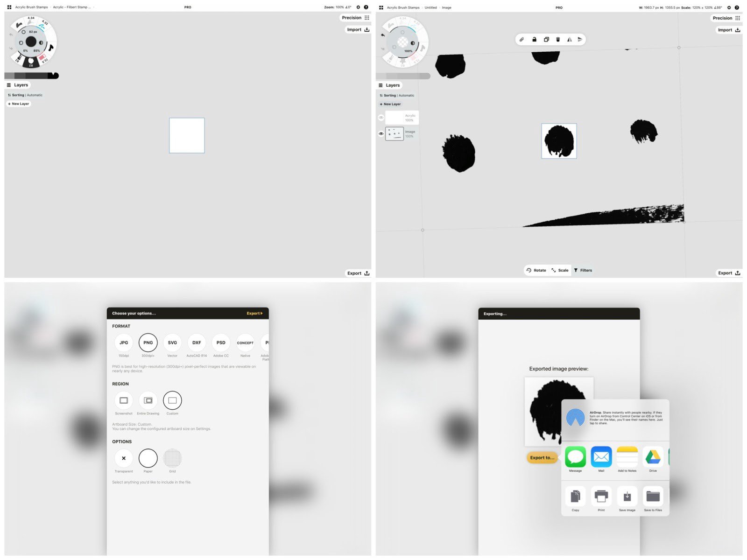Click Export at bottom of top-left screenshot
Screen dimensions: 747x560
358,273
